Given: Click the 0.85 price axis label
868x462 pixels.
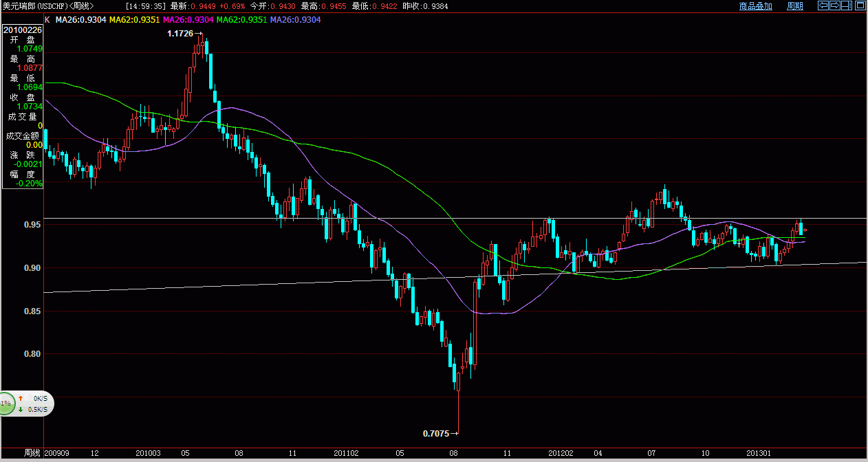Looking at the screenshot, I should pos(32,311).
